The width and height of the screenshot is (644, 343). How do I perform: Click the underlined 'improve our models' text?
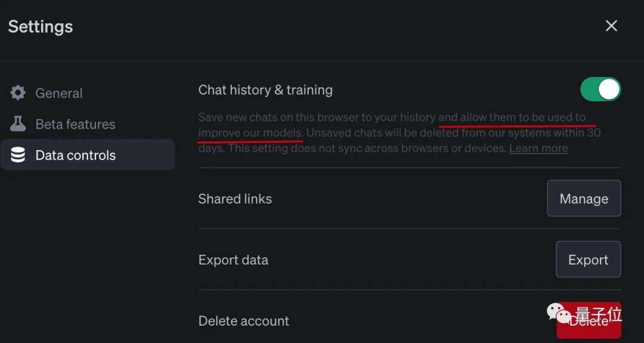pyautogui.click(x=250, y=133)
